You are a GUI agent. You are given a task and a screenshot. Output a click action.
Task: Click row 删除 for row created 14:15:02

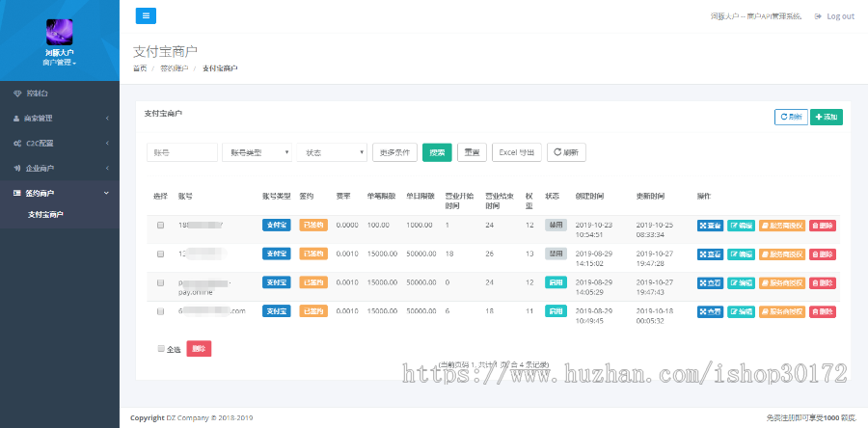(x=823, y=254)
